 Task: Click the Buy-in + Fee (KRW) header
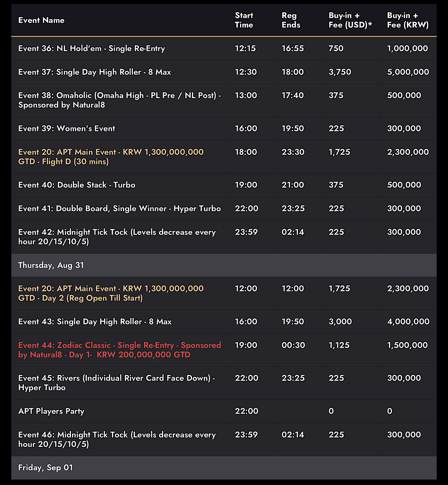click(408, 20)
